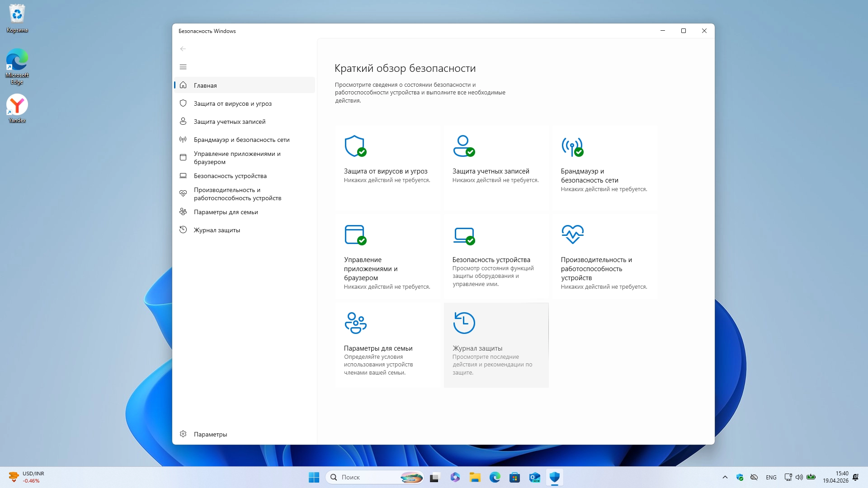The height and width of the screenshot is (488, 868).
Task: Open Защита от вирусов и угроз sidebar item
Action: (x=232, y=103)
